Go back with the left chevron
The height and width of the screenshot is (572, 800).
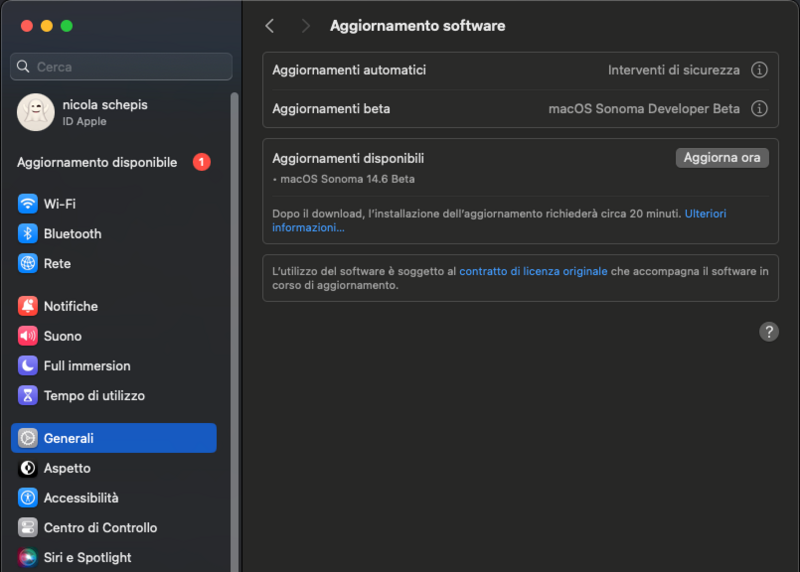pos(270,26)
